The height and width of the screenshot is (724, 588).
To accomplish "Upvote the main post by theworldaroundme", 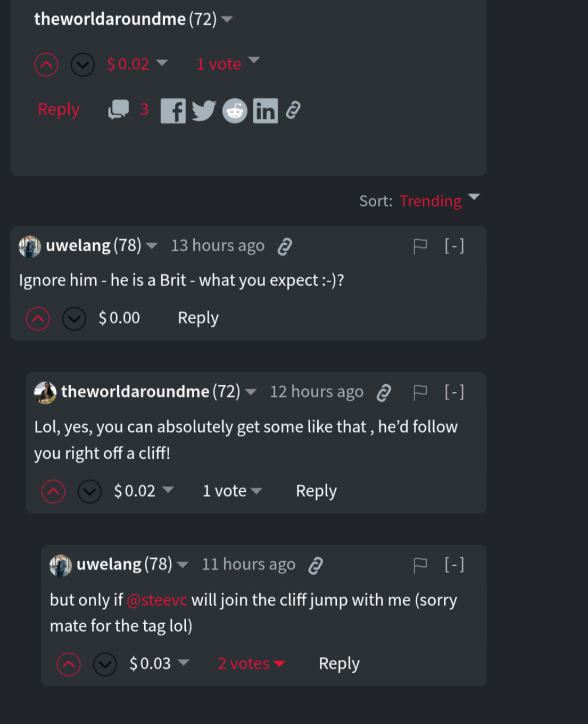I will tap(46, 65).
